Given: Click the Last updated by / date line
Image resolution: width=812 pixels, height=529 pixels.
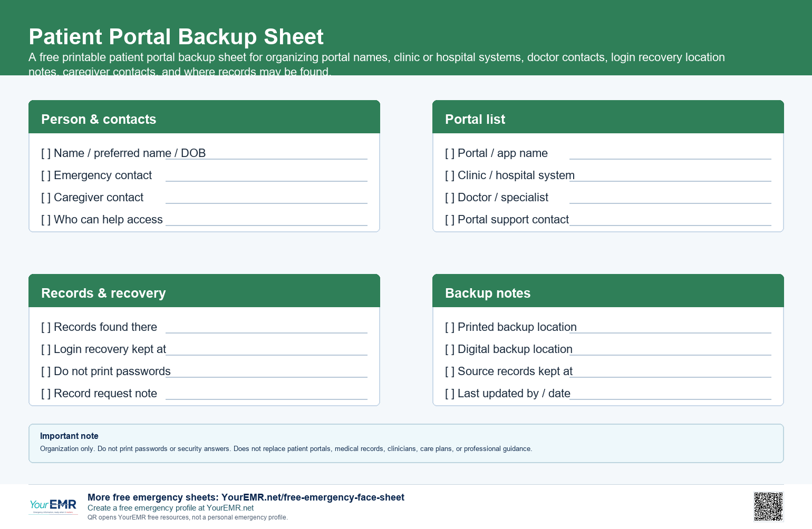Looking at the screenshot, I should [670, 399].
